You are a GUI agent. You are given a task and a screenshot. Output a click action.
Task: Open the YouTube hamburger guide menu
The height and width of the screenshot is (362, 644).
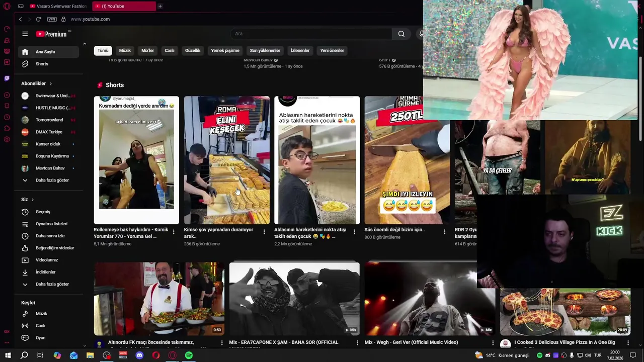(25, 34)
